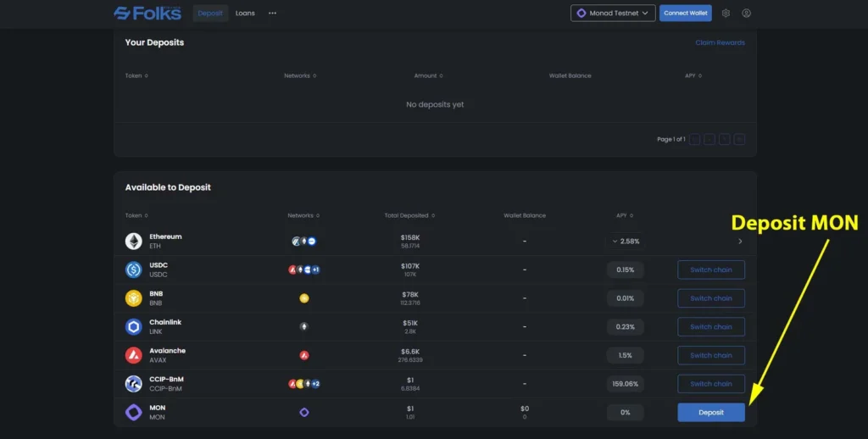Go to last page of deposits
The height and width of the screenshot is (439, 868).
click(x=739, y=140)
